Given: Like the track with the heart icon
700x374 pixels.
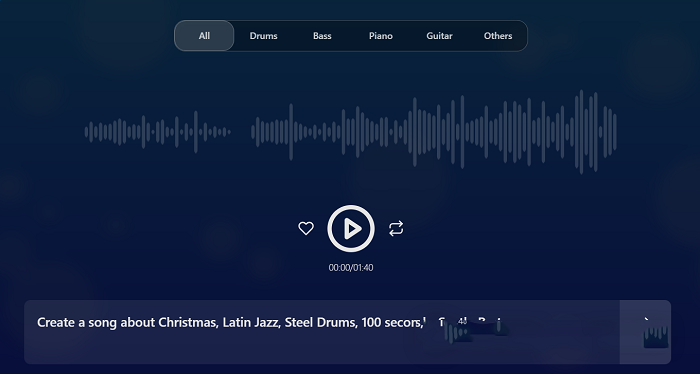Looking at the screenshot, I should [x=306, y=229].
